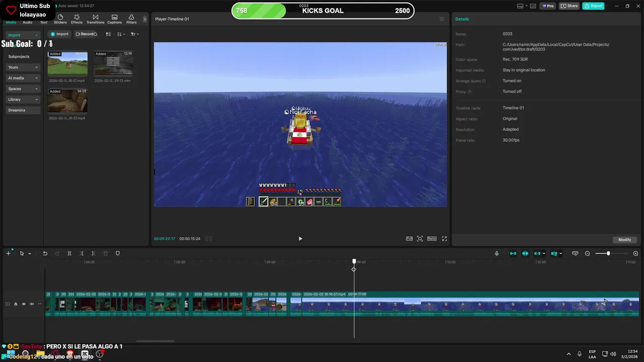Click the delete-left trim tool
Screen dimensions: 644x362
(x=82, y=253)
